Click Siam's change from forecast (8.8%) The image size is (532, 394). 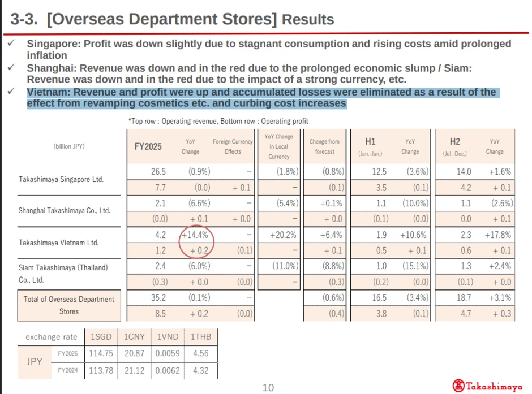(x=333, y=266)
